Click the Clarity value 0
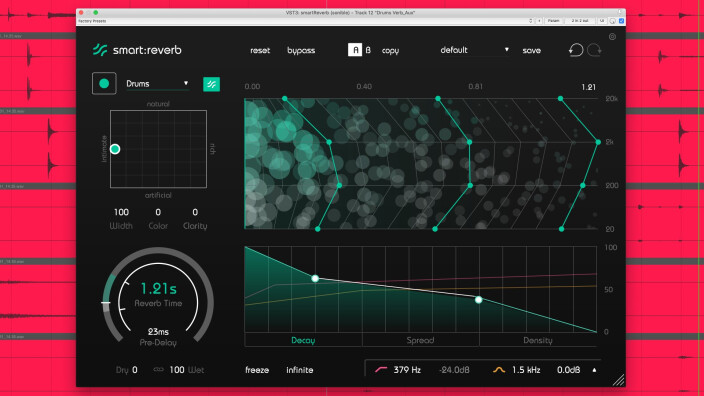The image size is (704, 396). point(195,212)
